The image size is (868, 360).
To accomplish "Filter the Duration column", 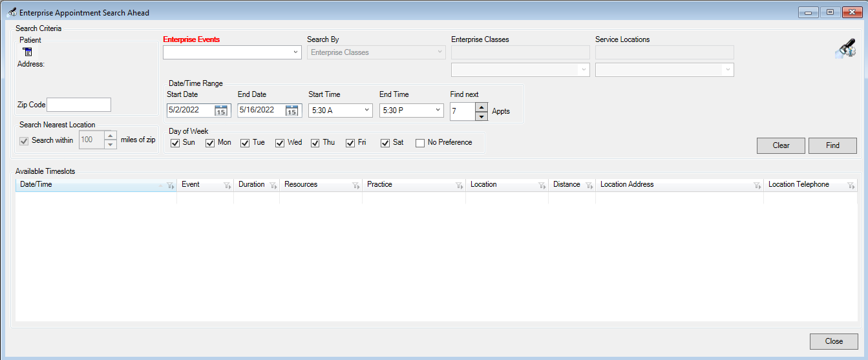I will coord(273,185).
